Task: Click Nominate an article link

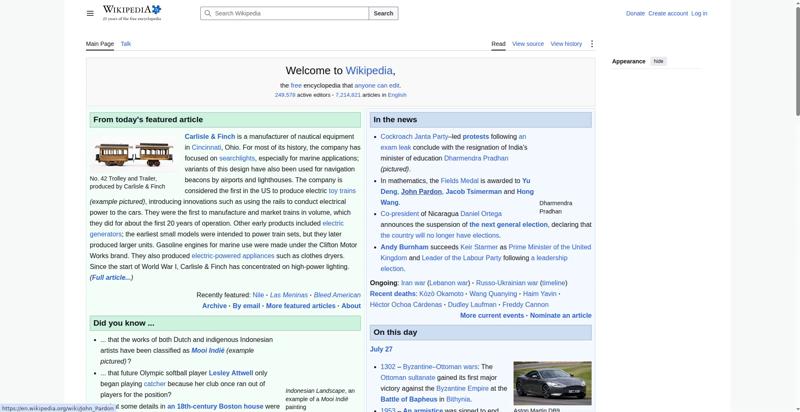Action: coord(561,316)
